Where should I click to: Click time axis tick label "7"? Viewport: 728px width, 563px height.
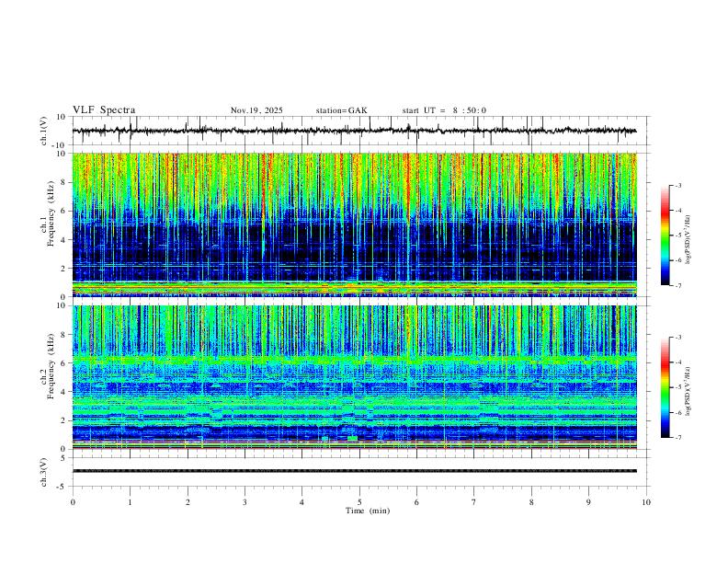[x=474, y=502]
